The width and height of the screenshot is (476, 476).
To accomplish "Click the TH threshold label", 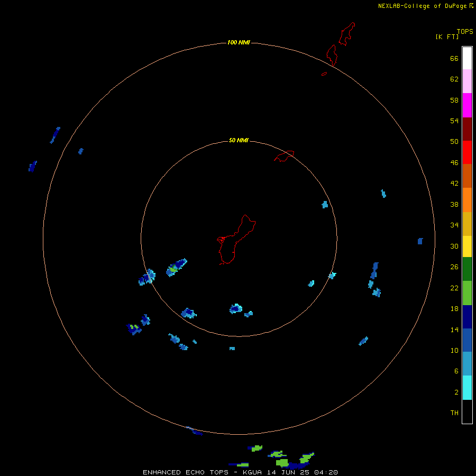I will coord(454,413).
